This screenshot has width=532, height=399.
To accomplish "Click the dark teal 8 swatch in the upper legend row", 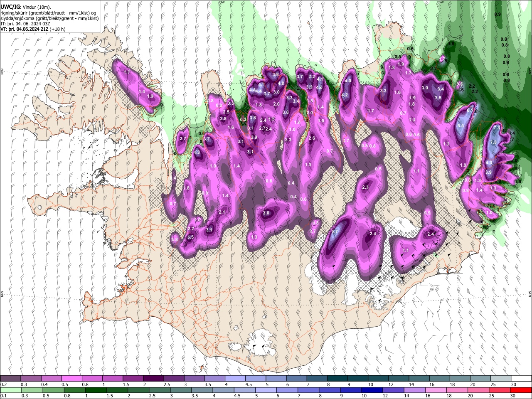I will (x=337, y=379).
